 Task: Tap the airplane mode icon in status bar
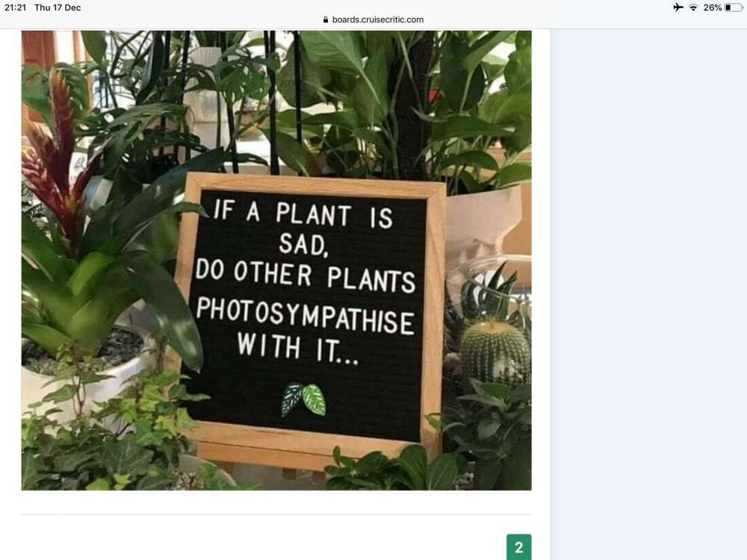678,7
